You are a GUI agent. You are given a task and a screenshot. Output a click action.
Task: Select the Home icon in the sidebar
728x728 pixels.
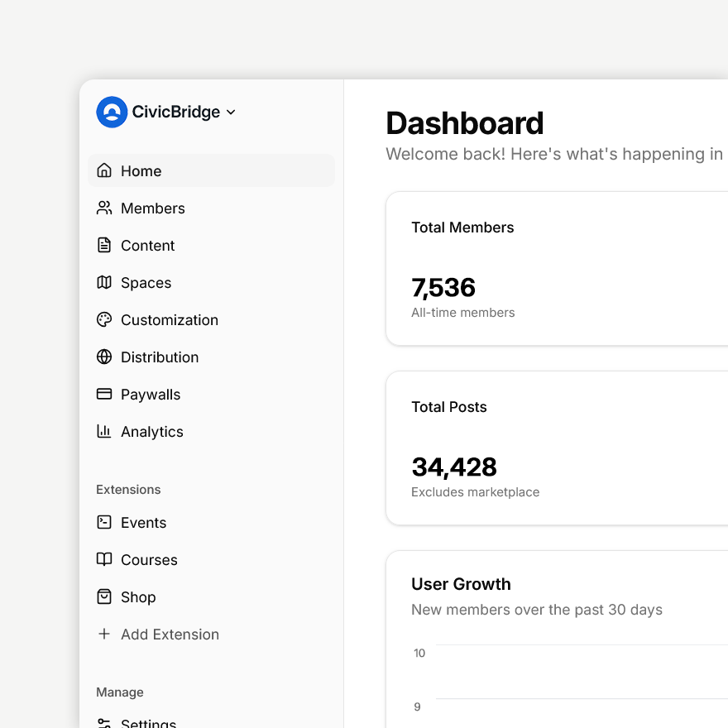tap(103, 170)
